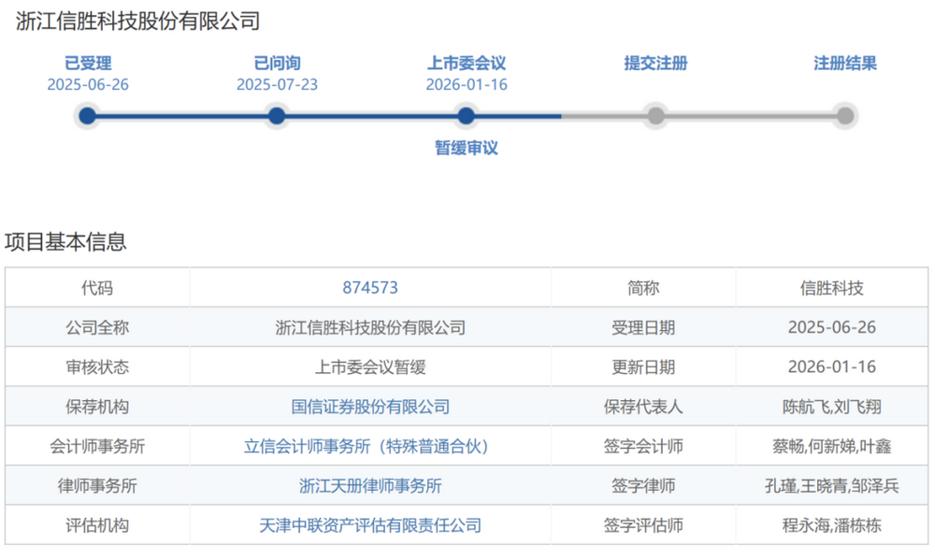
Task: Click the 项目基本信息 section header
Action: [x=68, y=242]
